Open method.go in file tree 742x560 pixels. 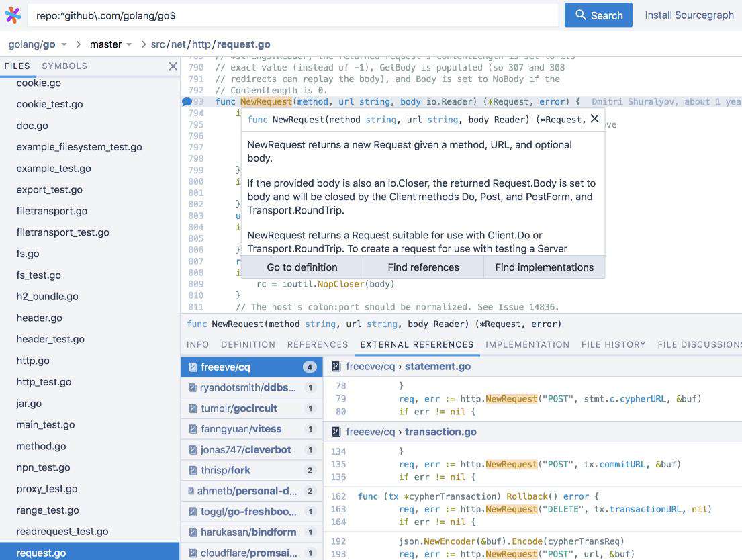[41, 446]
